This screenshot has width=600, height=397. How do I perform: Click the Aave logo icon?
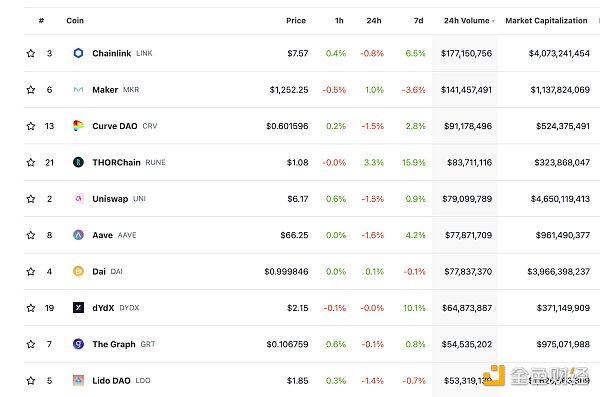(78, 235)
